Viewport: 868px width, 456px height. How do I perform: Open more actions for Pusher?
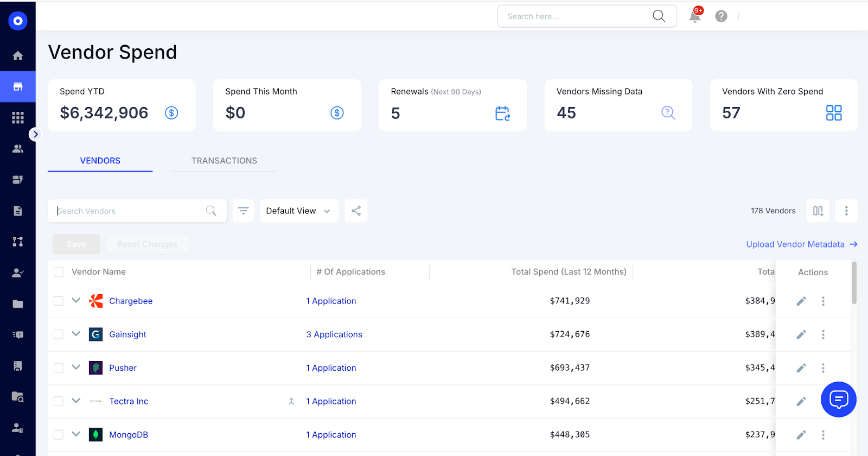click(823, 368)
